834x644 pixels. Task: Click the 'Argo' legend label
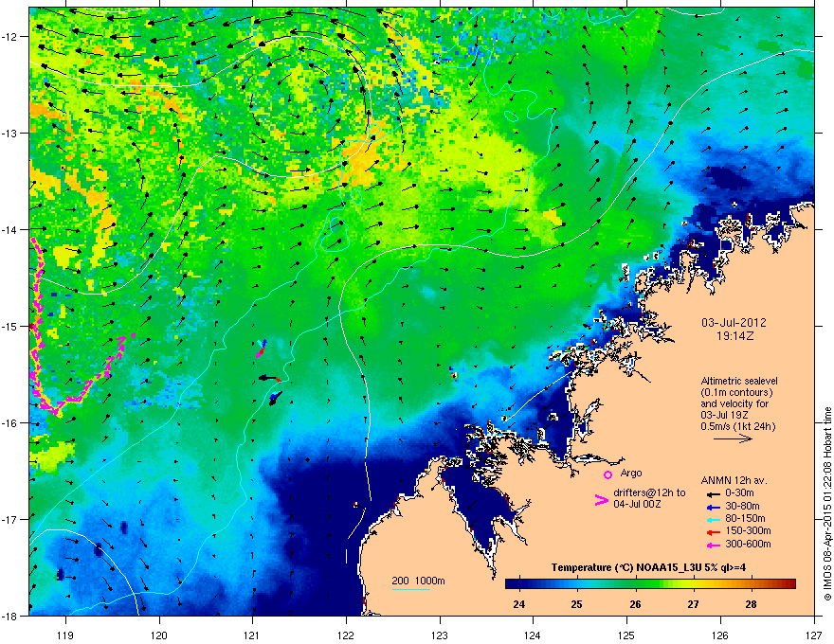tap(631, 473)
